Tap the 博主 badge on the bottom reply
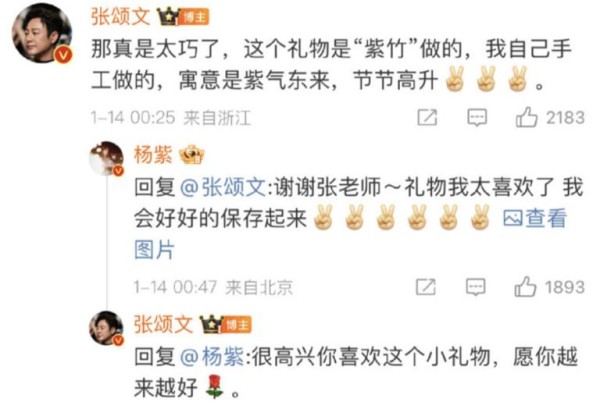Viewport: 600px width, 402px height. [x=237, y=325]
